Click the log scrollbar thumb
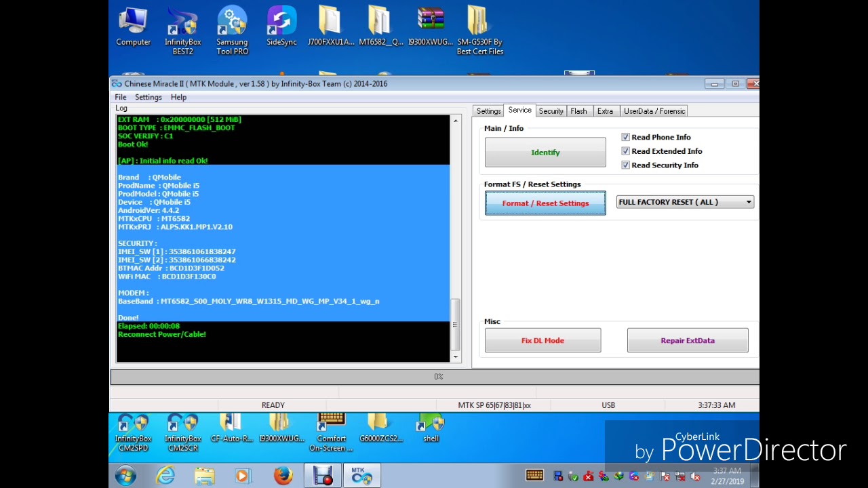Viewport: 868px width, 488px height. click(x=456, y=324)
